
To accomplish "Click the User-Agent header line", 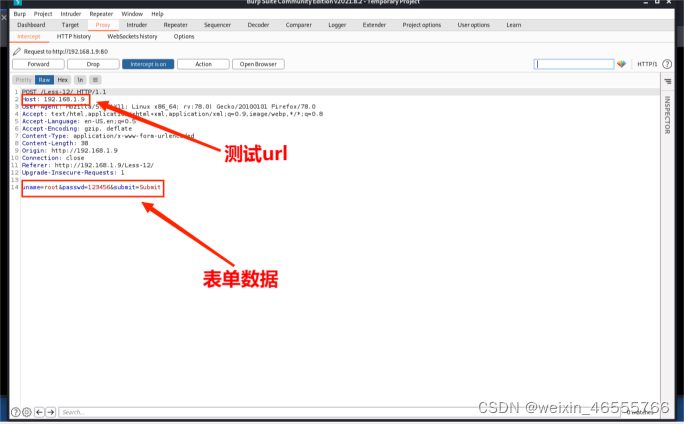I will (x=169, y=106).
